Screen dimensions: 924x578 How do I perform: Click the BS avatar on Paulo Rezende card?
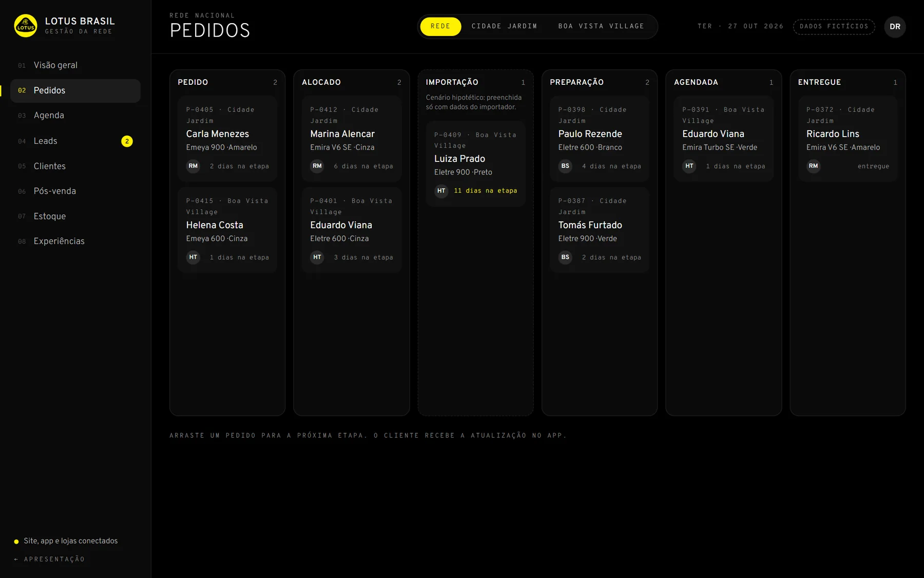(565, 166)
